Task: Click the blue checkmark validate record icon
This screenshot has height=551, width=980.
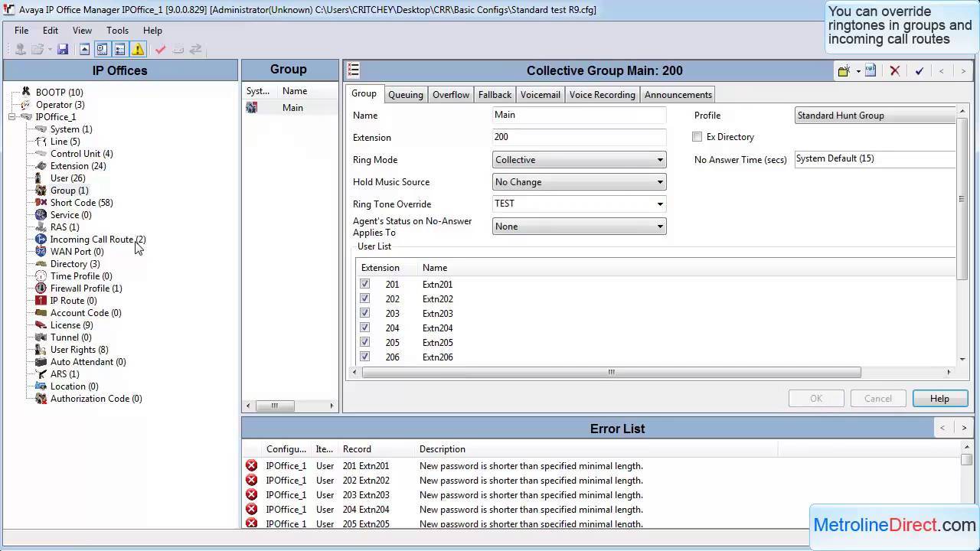Action: 920,70
